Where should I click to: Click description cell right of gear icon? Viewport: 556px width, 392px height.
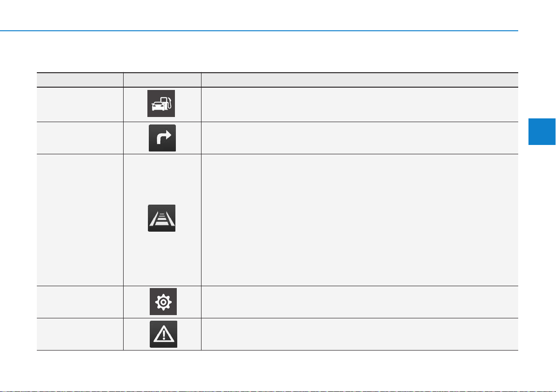point(359,302)
